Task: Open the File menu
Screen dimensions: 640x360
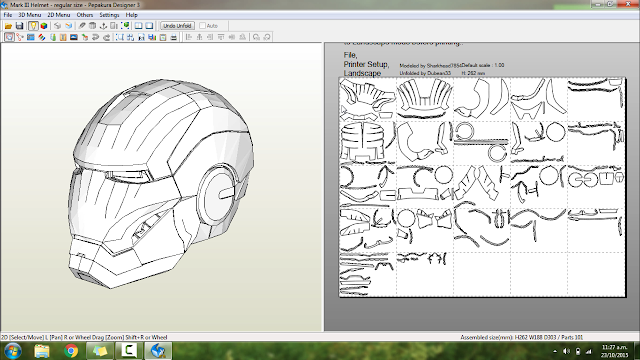Action: pos(8,15)
